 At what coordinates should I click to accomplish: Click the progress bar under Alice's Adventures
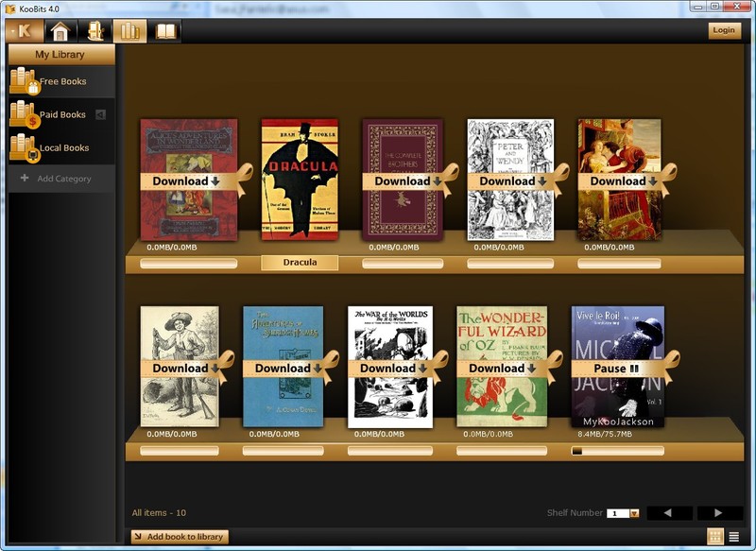coord(188,263)
